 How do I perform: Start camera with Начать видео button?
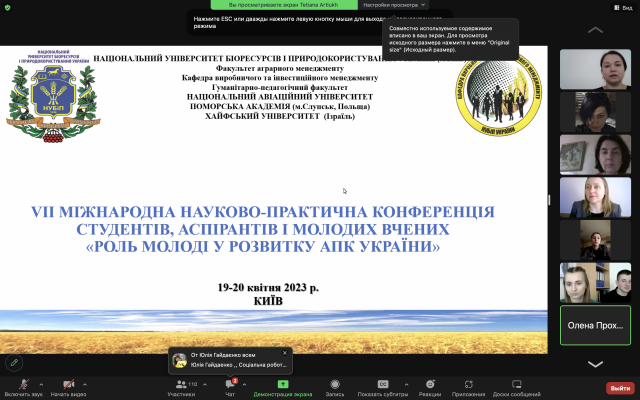click(68, 388)
